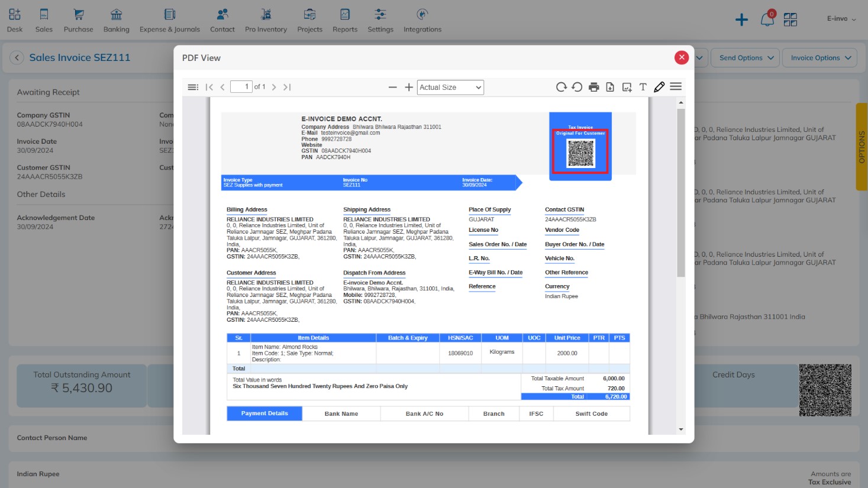Click the Awaiting Receipt status text

49,92
